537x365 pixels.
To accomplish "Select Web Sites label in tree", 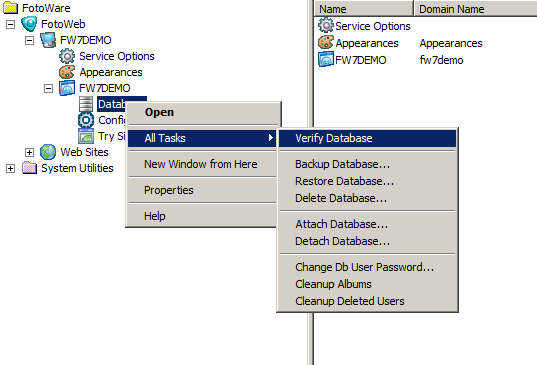I will pos(84,152).
